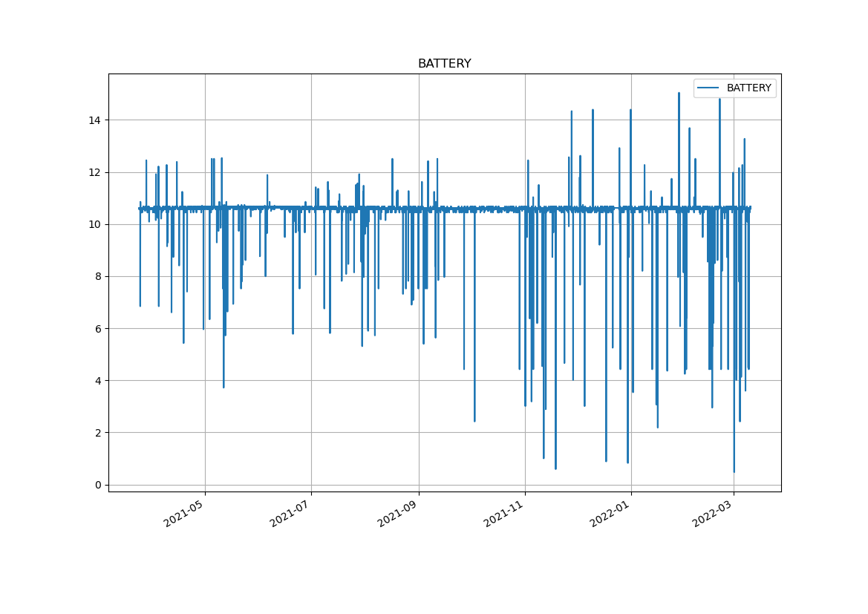
Task: Click the isolated dip bottom near 2021-10
Action: (474, 421)
